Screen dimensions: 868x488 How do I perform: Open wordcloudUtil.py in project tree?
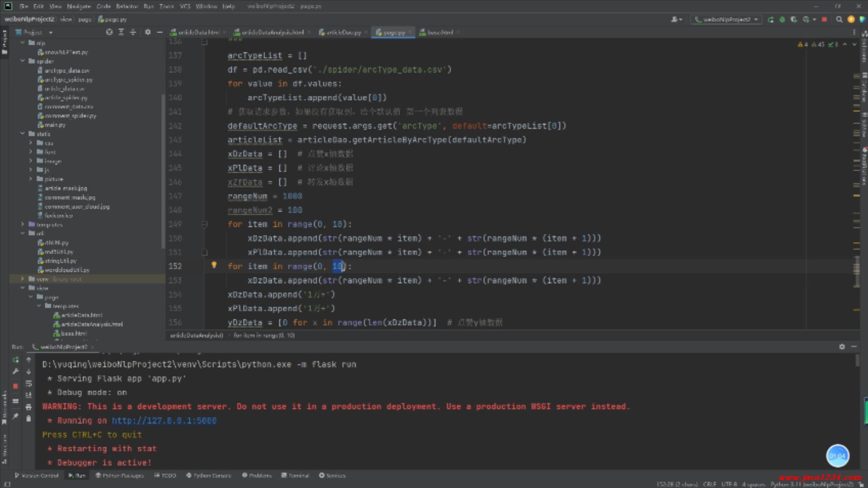pyautogui.click(x=66, y=270)
